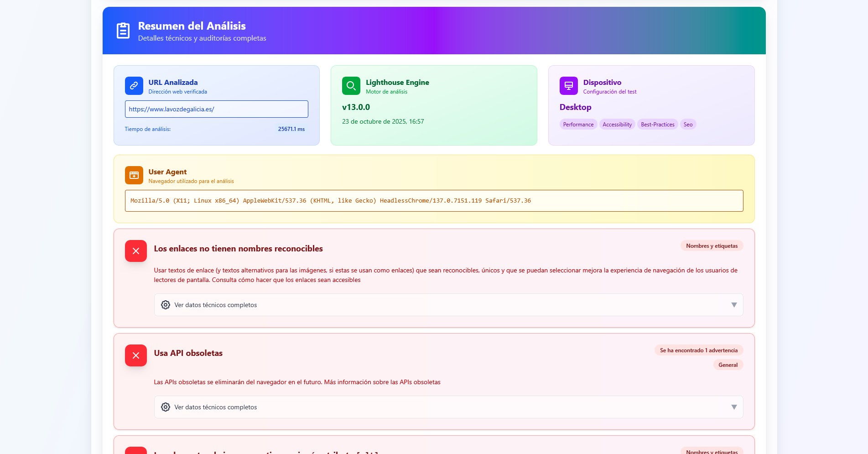Click the gear icon in the links audit details row
This screenshot has height=454, width=868.
click(x=166, y=305)
